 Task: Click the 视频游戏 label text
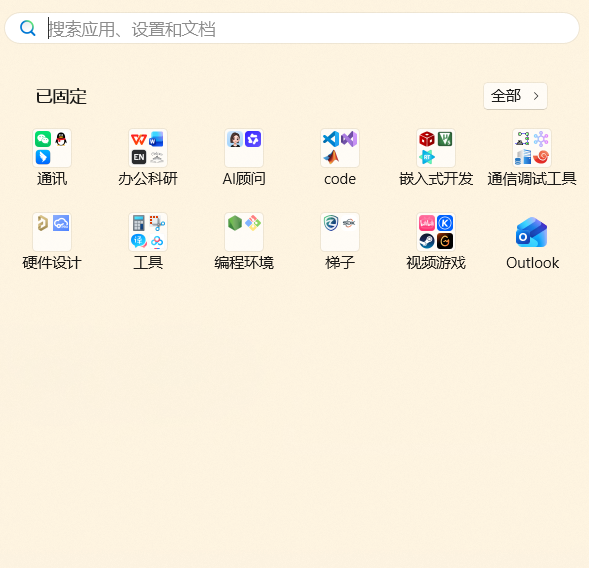(436, 263)
